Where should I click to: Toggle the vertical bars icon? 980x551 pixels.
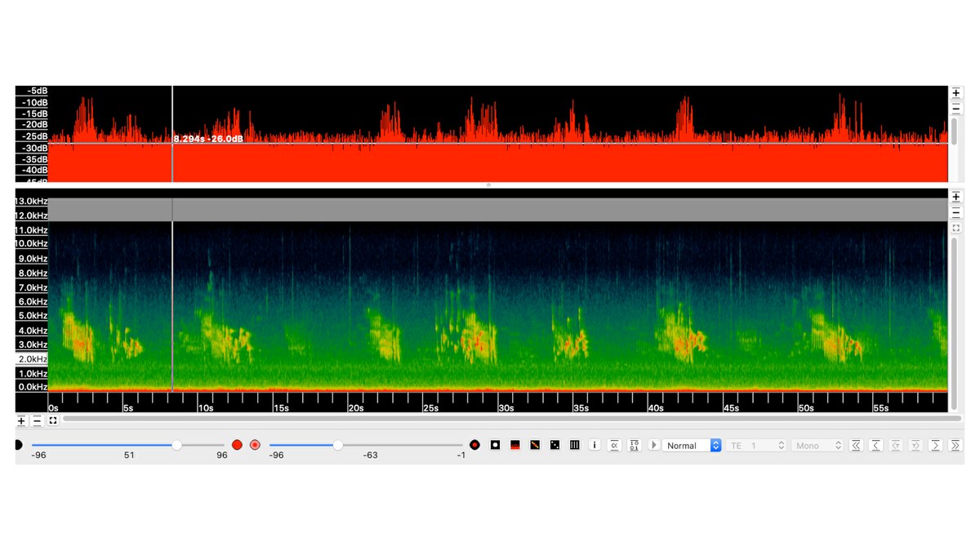tap(575, 445)
